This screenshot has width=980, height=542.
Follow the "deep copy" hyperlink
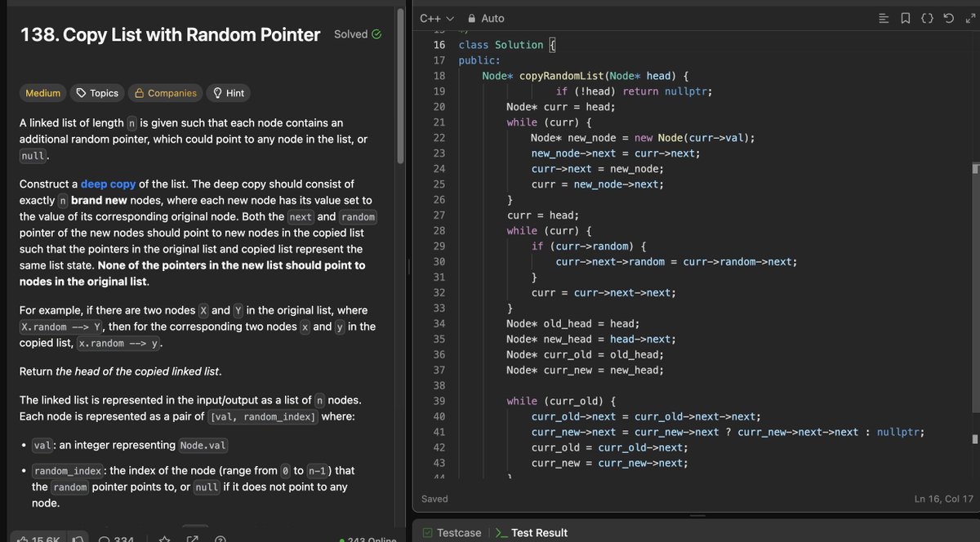[108, 184]
